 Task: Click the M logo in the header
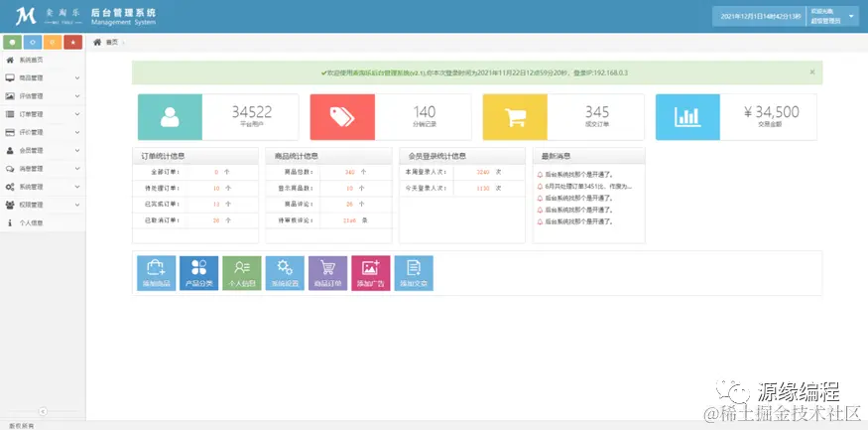(26, 17)
